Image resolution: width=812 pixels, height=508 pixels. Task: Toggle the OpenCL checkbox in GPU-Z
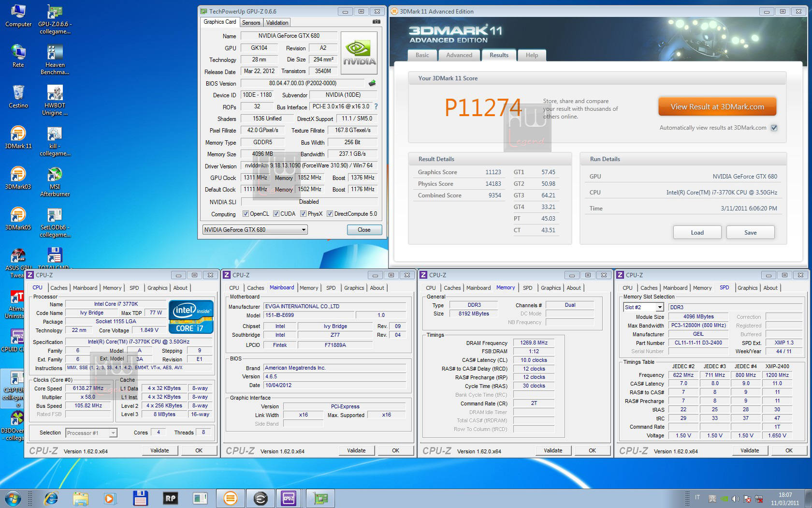pos(246,214)
